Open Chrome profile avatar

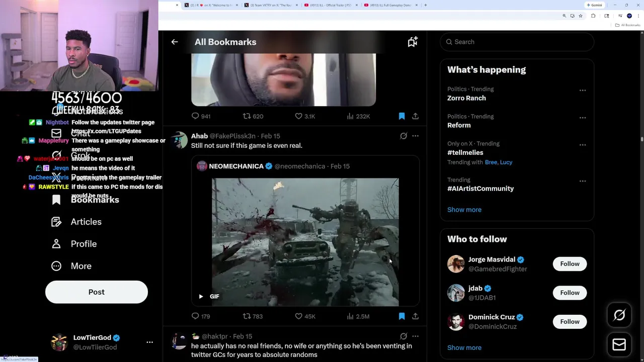(x=629, y=16)
